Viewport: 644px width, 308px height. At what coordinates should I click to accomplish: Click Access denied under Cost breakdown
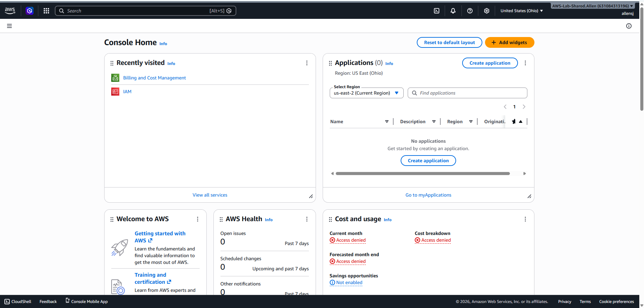coord(433,240)
